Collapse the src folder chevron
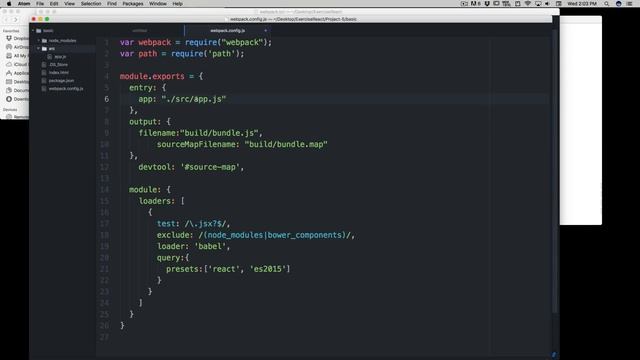The image size is (640, 360). pyautogui.click(x=39, y=49)
